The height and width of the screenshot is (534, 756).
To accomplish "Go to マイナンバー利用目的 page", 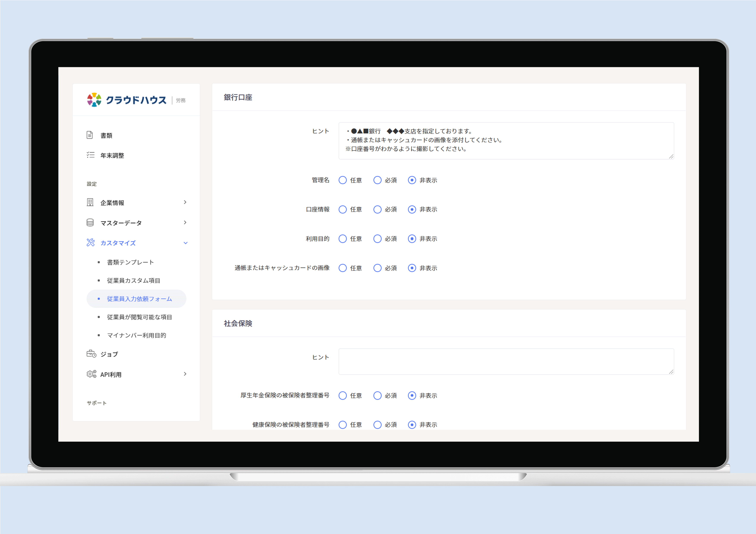I will pos(136,335).
